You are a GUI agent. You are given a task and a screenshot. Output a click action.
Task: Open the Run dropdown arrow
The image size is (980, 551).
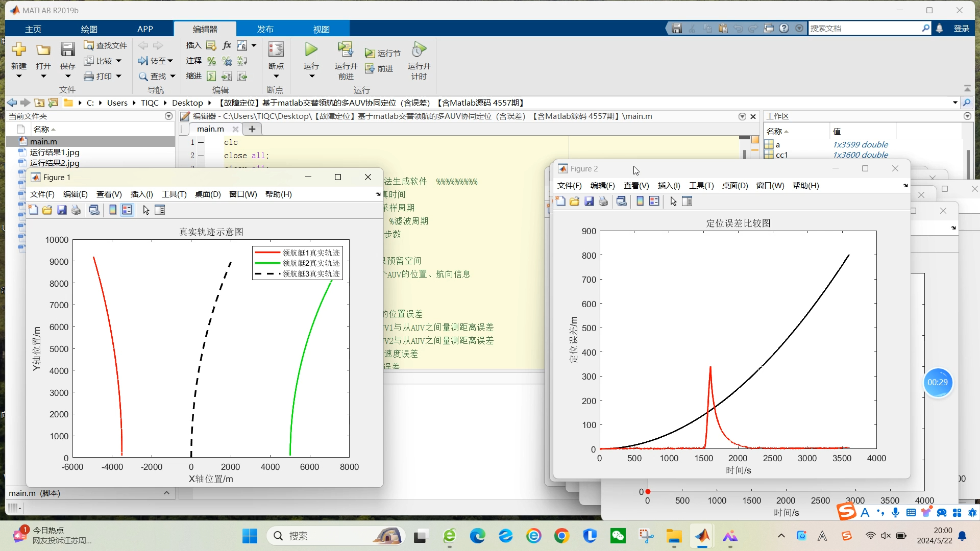click(x=311, y=77)
